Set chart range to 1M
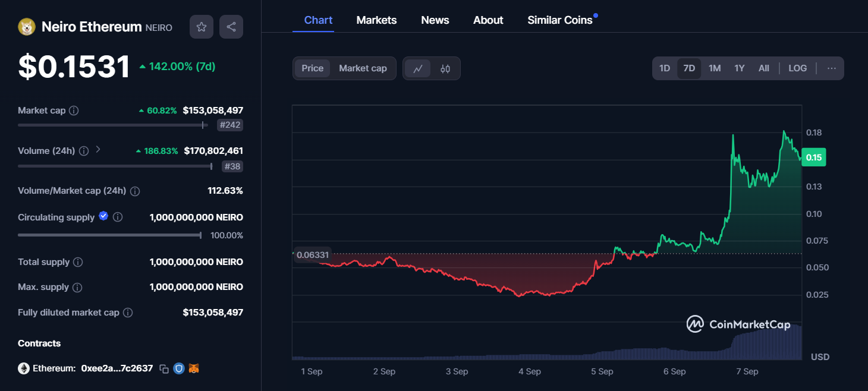 pos(715,68)
